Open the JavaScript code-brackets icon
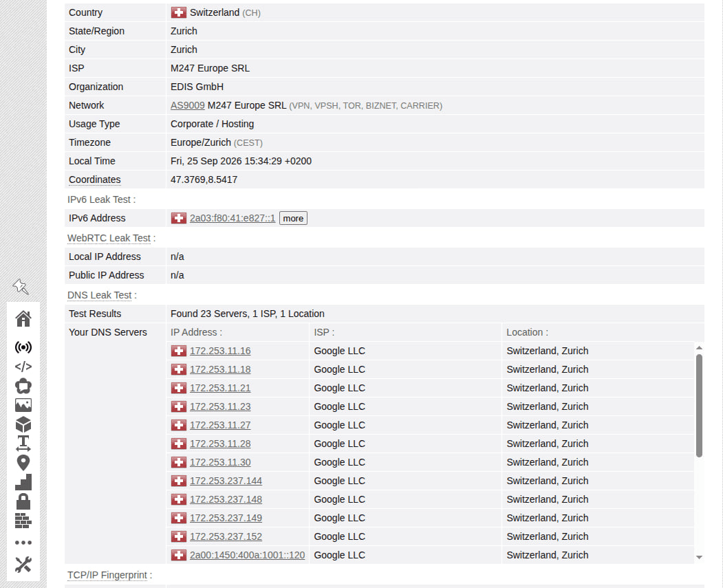Image resolution: width=723 pixels, height=588 pixels. click(23, 367)
